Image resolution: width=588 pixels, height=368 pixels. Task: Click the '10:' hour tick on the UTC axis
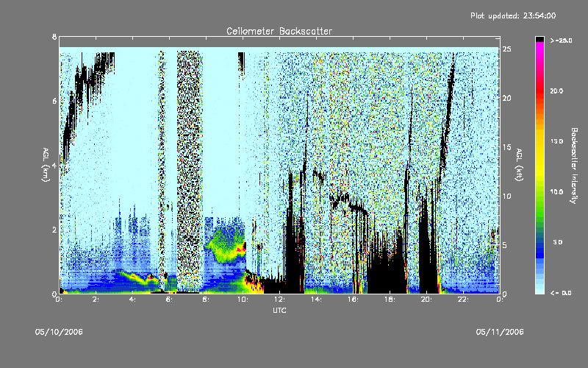point(243,300)
